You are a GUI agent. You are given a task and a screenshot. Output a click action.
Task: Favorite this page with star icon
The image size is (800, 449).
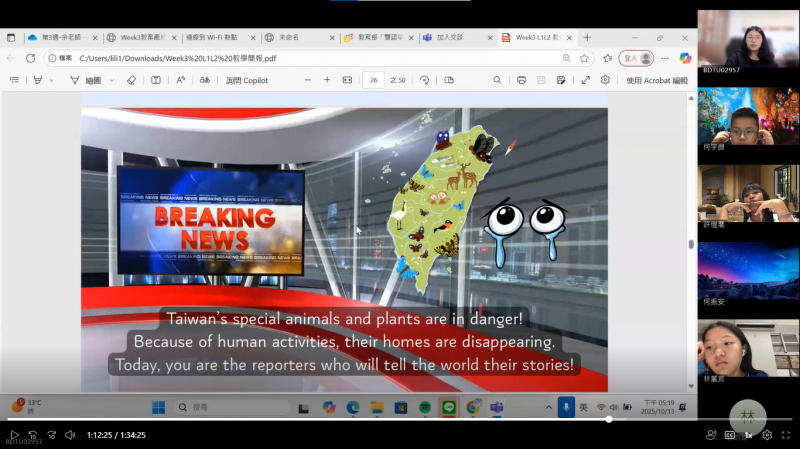coord(583,58)
